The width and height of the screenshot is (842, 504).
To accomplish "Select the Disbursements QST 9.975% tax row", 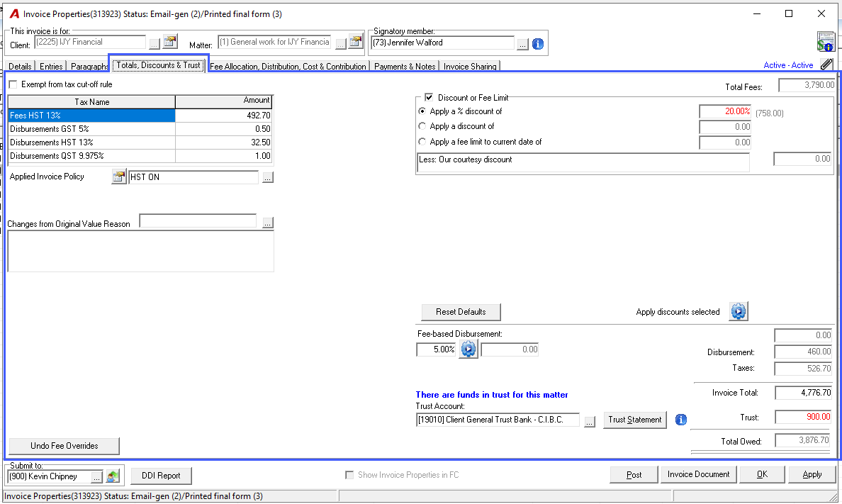I will [140, 156].
